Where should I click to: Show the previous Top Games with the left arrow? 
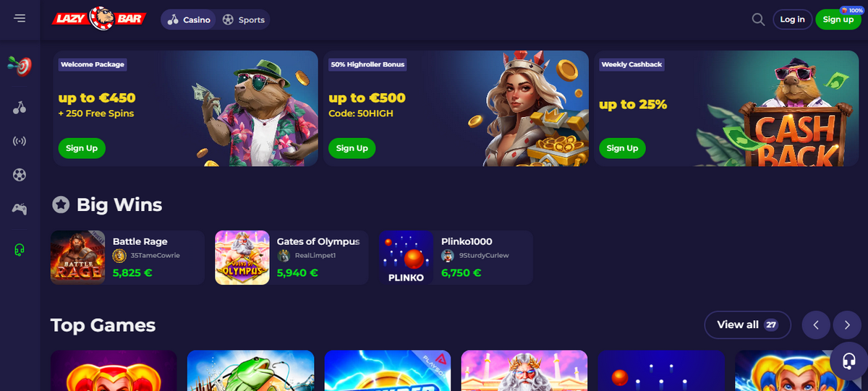click(816, 325)
